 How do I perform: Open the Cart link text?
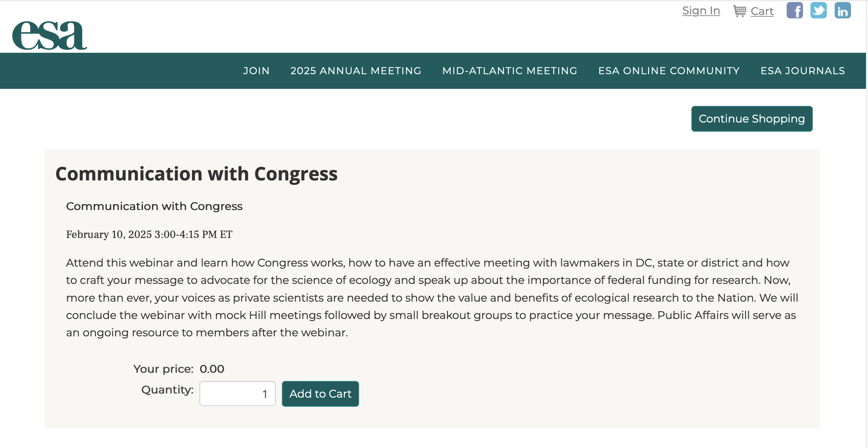click(x=762, y=11)
